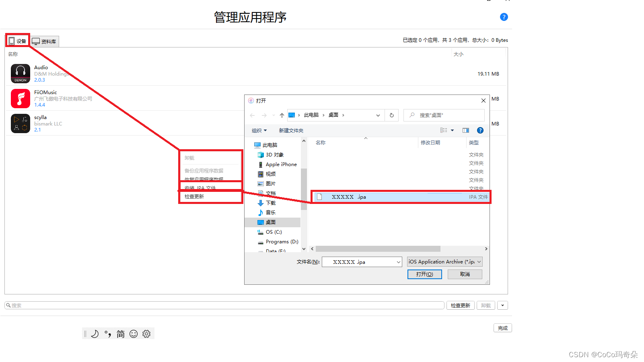Click 此电脑 in the address path
644x362 pixels.
[311, 115]
